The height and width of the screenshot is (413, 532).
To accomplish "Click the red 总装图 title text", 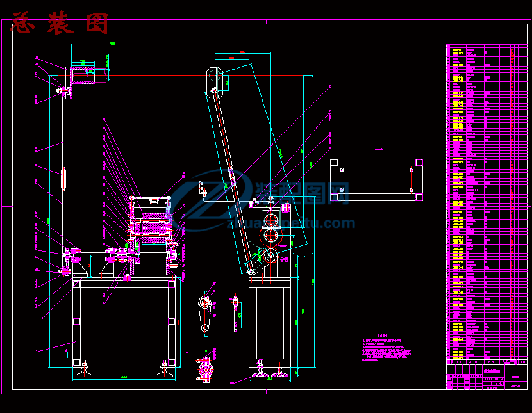I will click(59, 23).
